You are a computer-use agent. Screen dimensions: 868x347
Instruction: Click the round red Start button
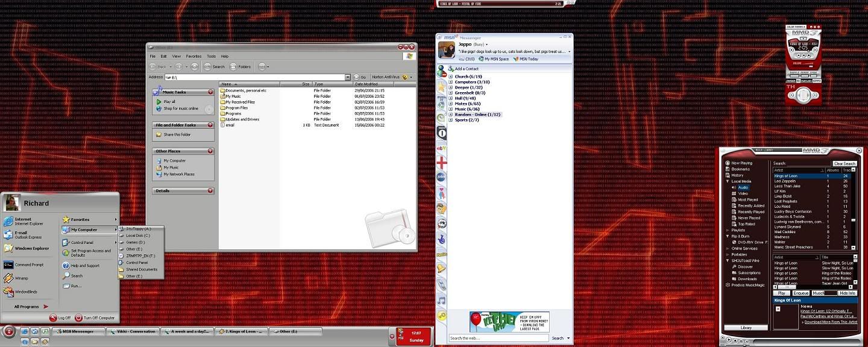coord(8,331)
